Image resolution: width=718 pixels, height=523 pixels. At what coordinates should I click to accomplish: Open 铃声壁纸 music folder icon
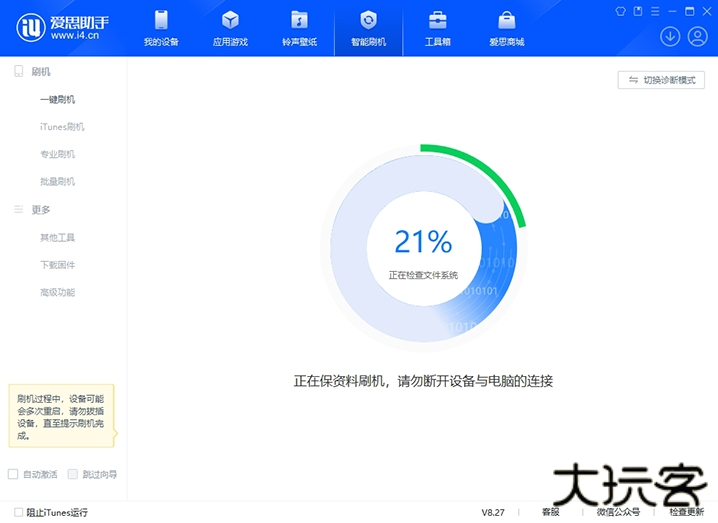pos(299,21)
